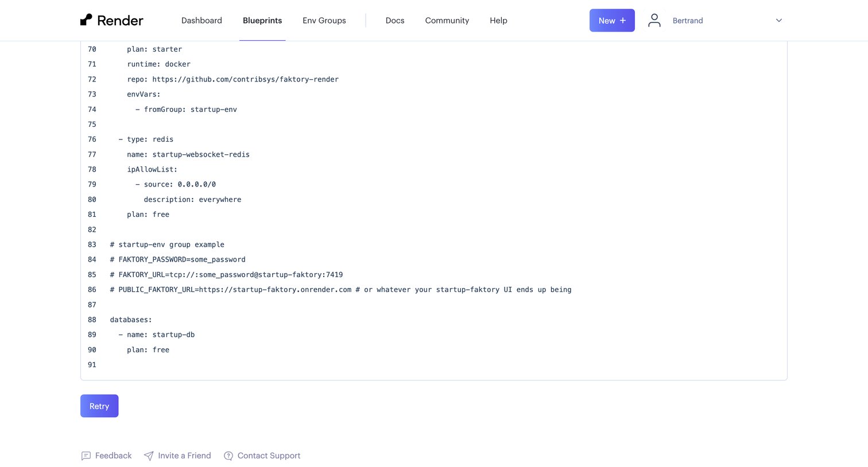Go to the Dashboard tab
868x467 pixels.
pos(201,20)
